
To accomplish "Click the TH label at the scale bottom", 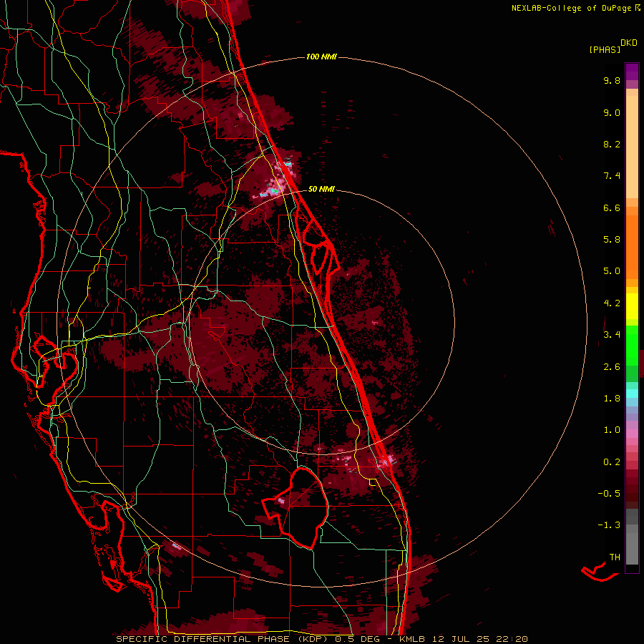I will [615, 557].
